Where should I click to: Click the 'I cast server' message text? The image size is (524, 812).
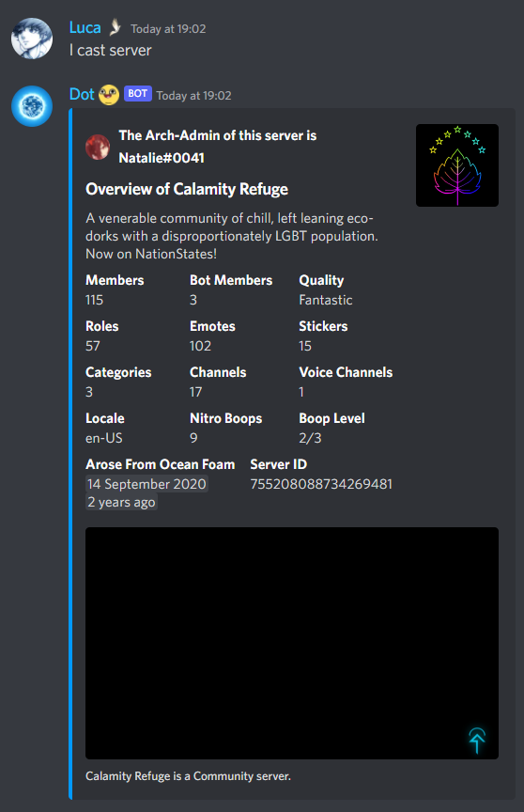pos(111,50)
